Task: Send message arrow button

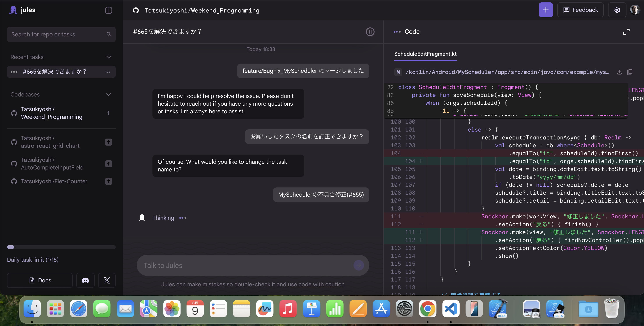Action: [359, 265]
